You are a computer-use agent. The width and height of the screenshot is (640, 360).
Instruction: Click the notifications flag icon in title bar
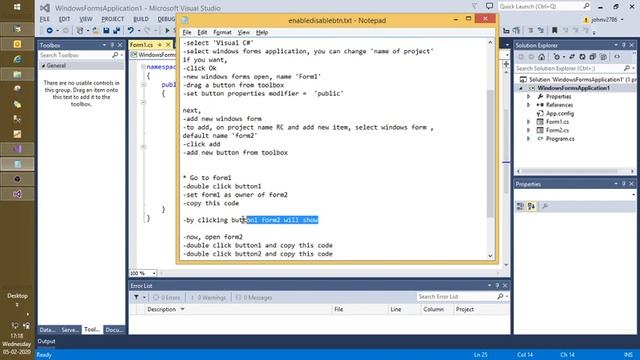[x=475, y=6]
